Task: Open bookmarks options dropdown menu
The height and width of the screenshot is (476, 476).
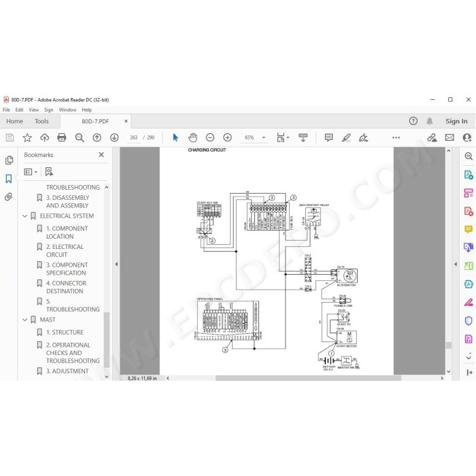Action: pyautogui.click(x=31, y=172)
